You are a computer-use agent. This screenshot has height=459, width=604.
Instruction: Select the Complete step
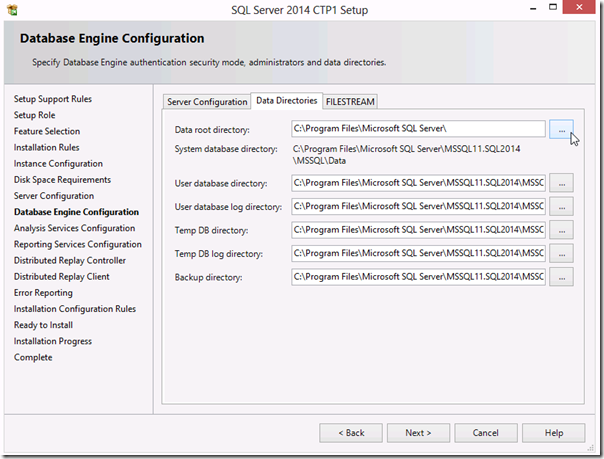click(x=33, y=358)
